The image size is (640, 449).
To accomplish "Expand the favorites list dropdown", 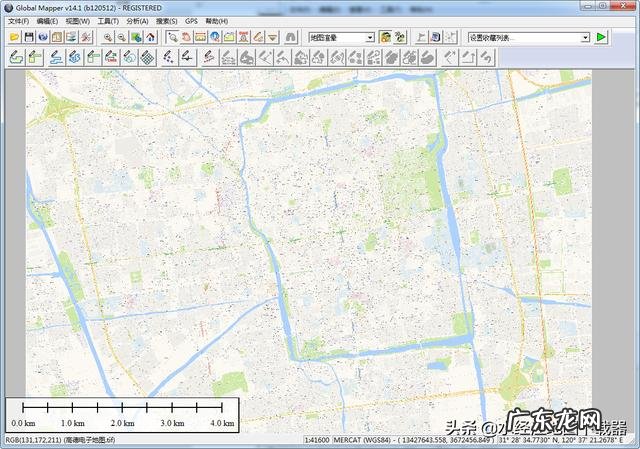I will click(x=585, y=37).
